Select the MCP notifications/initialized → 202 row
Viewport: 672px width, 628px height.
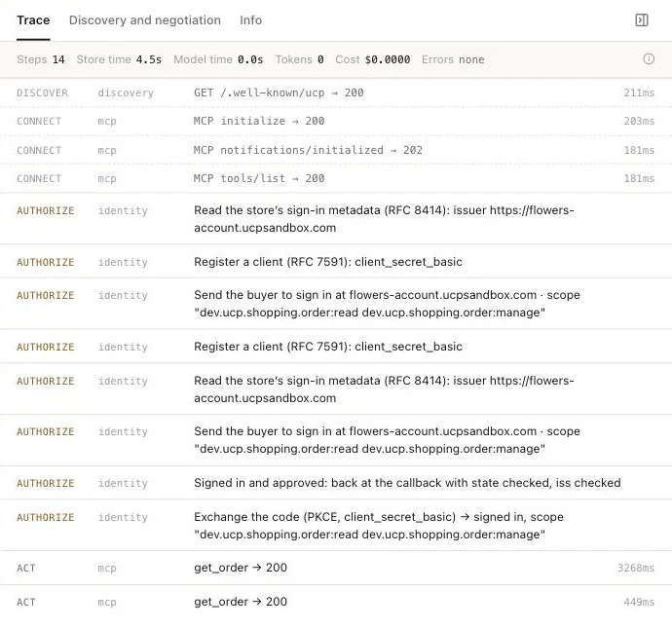(336, 150)
